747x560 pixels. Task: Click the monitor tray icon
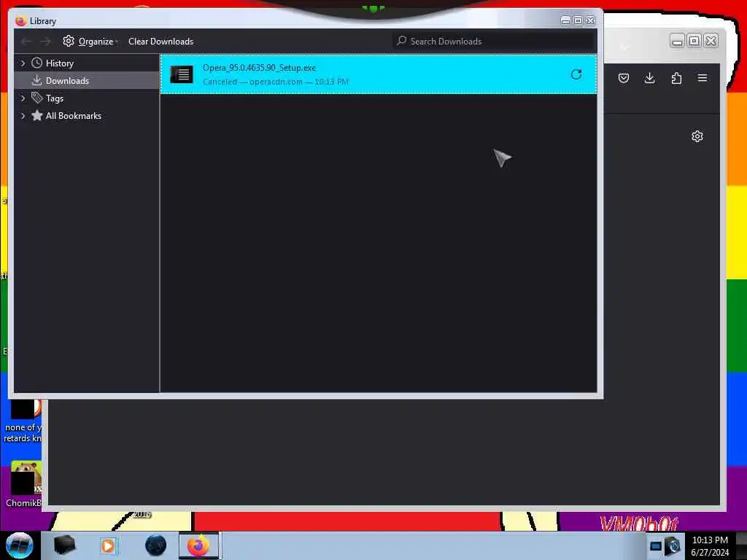click(x=656, y=546)
